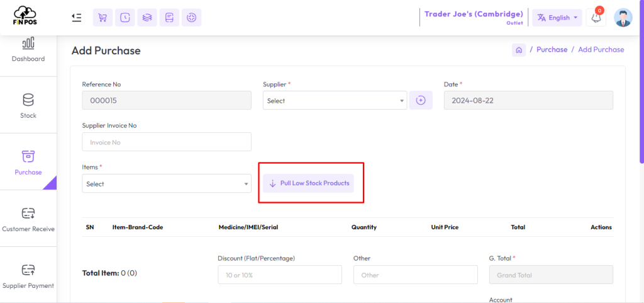Screen dimensions: 644x303
Task: Click the FinPOS logo
Action: [x=25, y=16]
